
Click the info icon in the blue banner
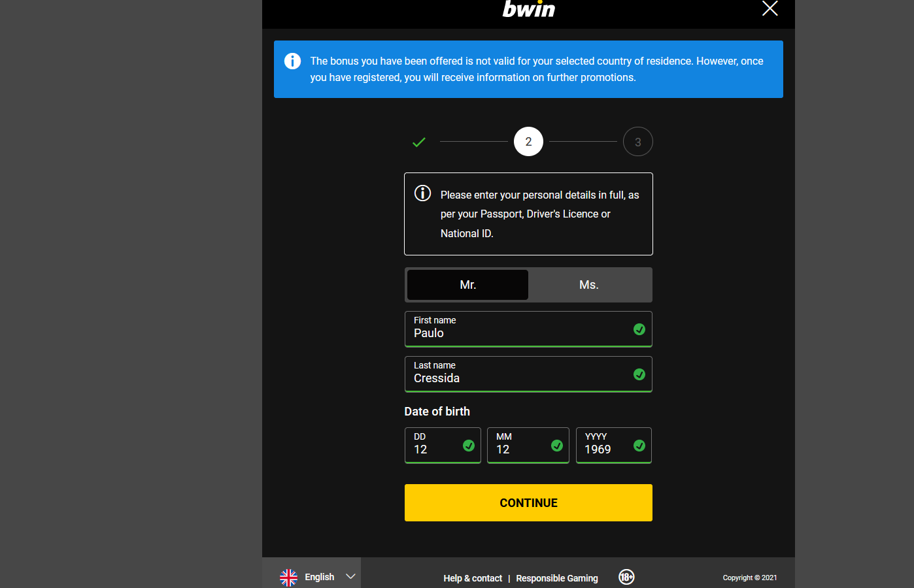292,61
